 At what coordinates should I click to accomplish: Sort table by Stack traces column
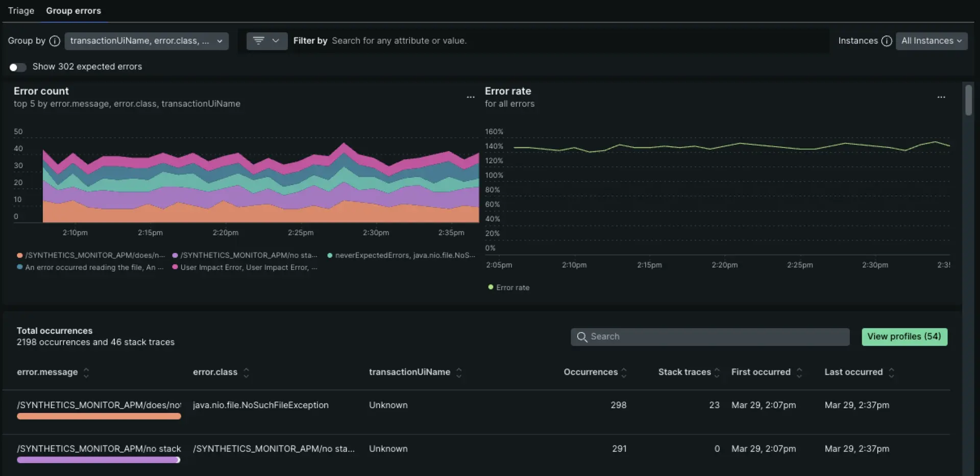(x=717, y=372)
